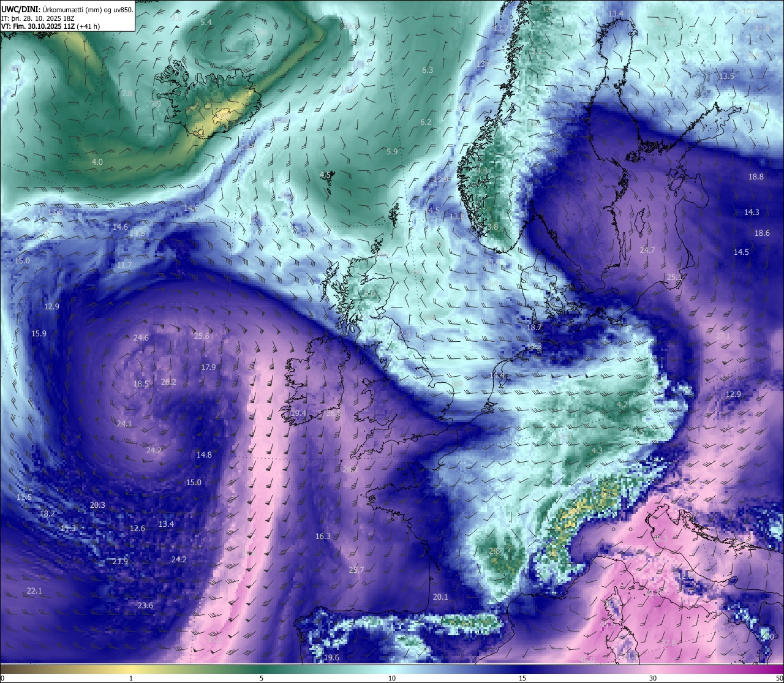Click the 15.9 value label

click(x=39, y=333)
